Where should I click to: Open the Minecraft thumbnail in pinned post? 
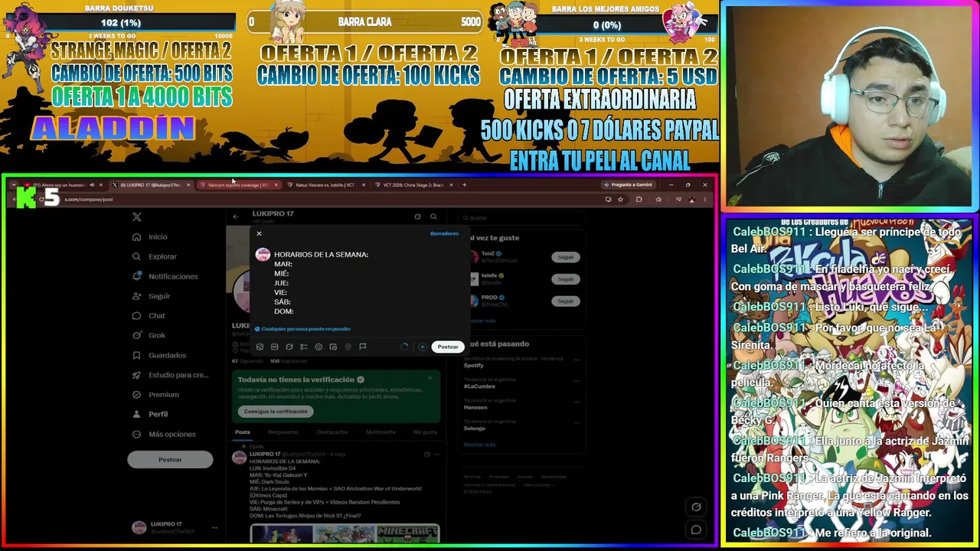408,533
